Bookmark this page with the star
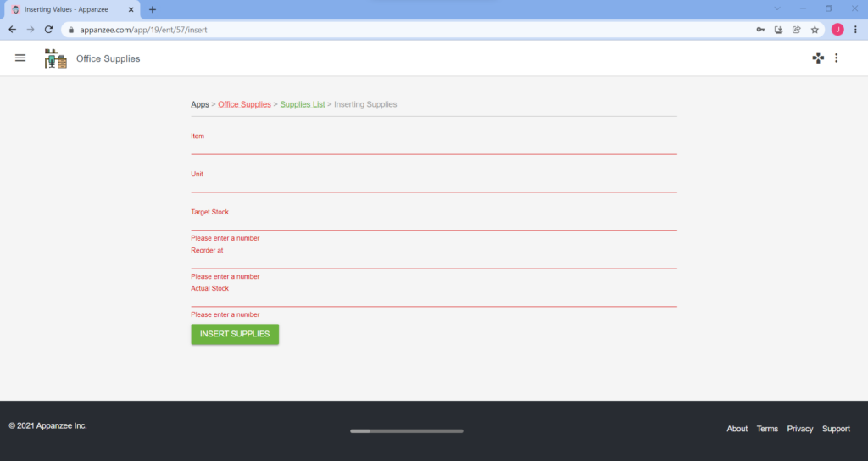This screenshot has height=461, width=868. (x=815, y=30)
